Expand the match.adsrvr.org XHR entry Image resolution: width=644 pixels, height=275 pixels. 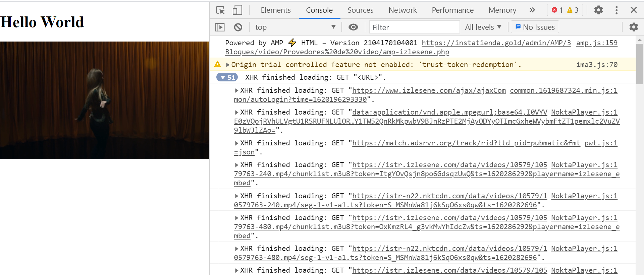click(x=236, y=143)
